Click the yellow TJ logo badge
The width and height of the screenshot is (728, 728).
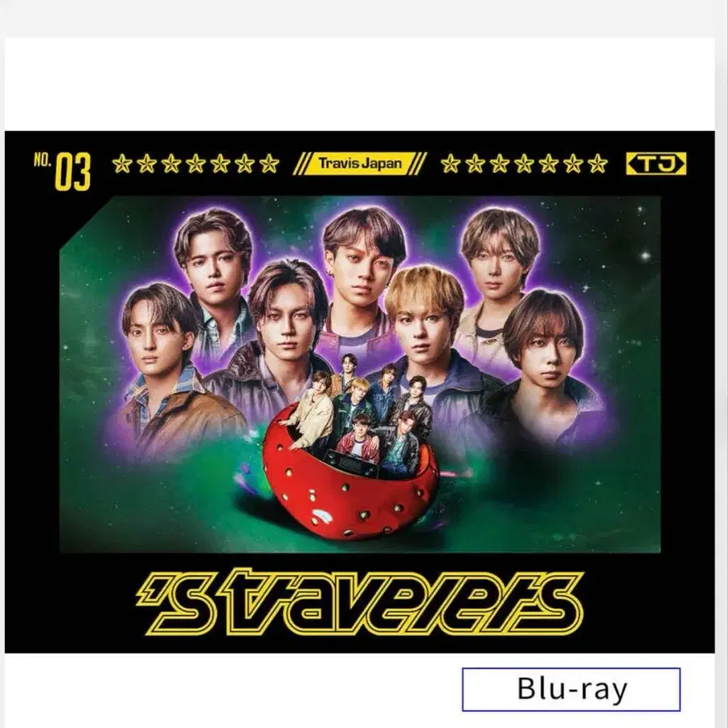pos(656,163)
